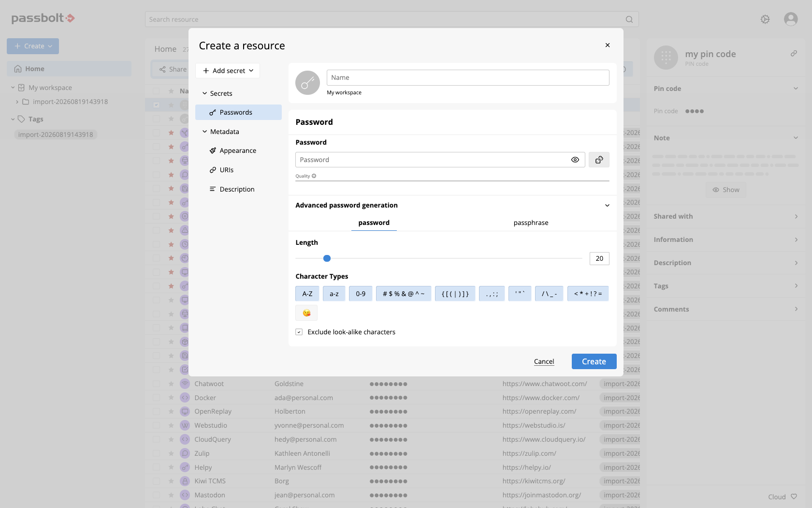Click the Length value box
The height and width of the screenshot is (508, 812).
click(x=599, y=258)
